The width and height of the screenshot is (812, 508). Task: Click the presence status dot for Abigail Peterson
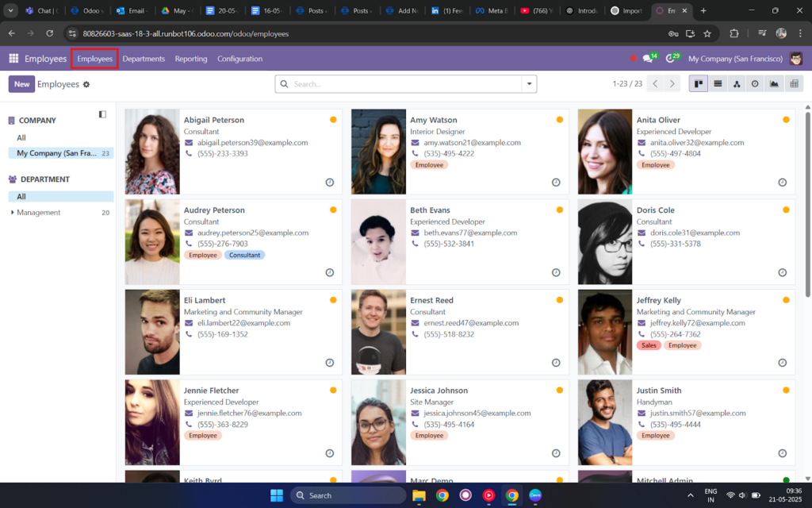coord(333,120)
